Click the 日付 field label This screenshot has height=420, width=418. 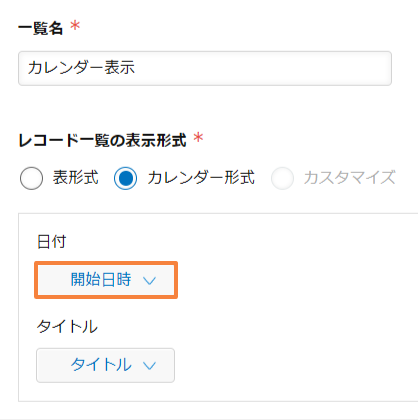point(52,242)
